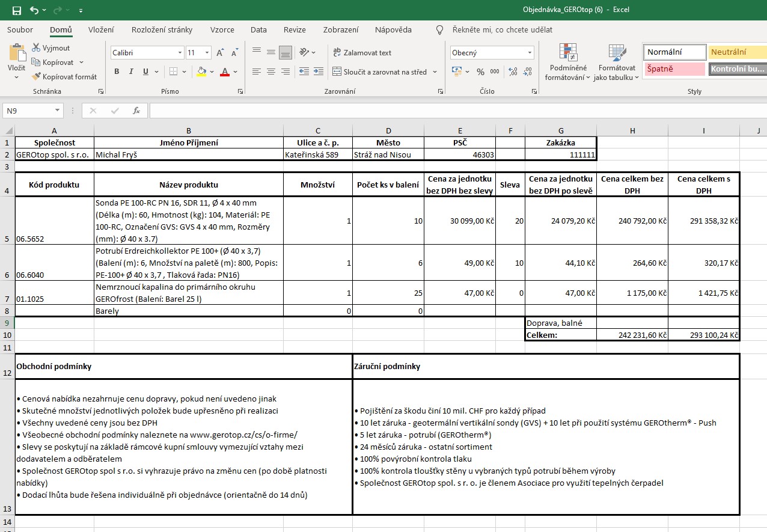Toggle italic formatting
The width and height of the screenshot is (767, 532).
[x=131, y=72]
